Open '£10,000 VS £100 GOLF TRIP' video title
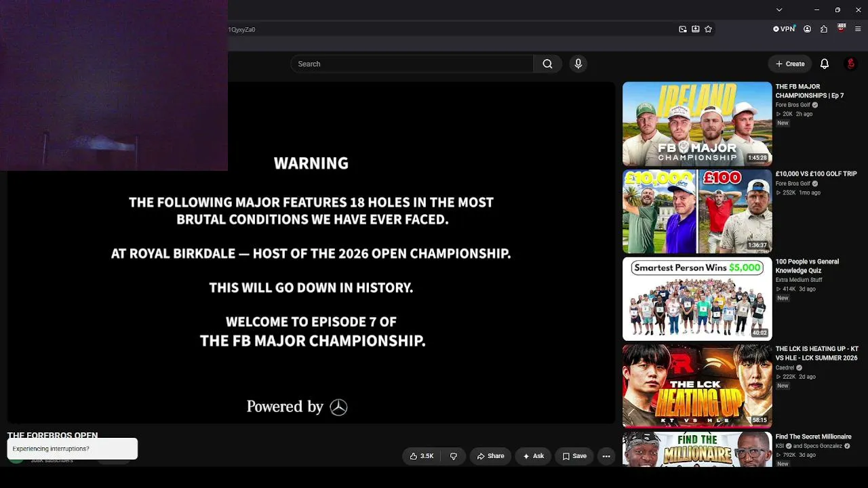 coord(816,174)
